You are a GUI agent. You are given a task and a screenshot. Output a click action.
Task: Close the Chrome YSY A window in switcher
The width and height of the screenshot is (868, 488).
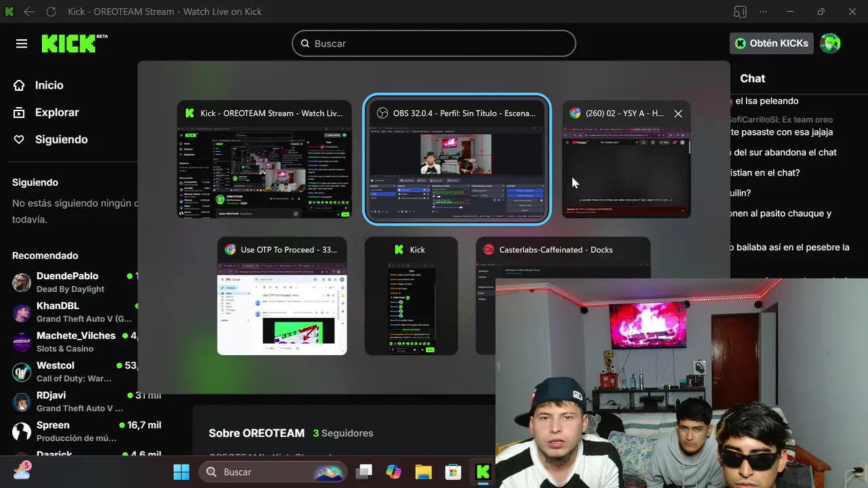coord(678,114)
